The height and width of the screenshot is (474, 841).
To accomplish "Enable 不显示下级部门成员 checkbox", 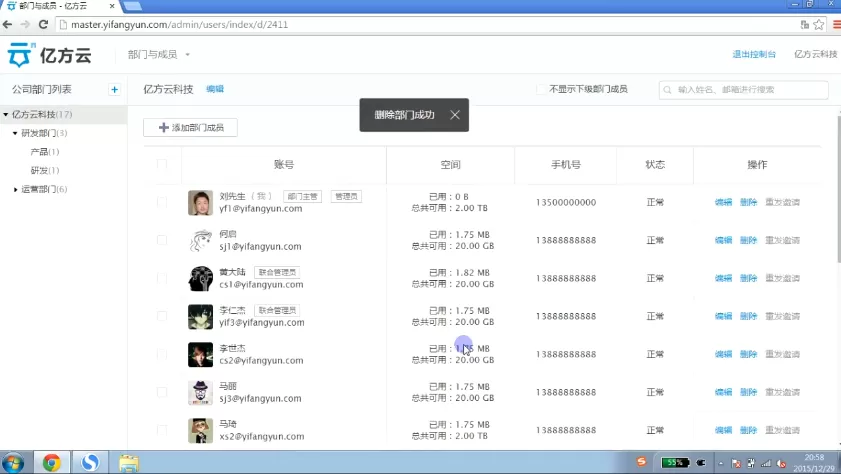I will click(x=541, y=89).
